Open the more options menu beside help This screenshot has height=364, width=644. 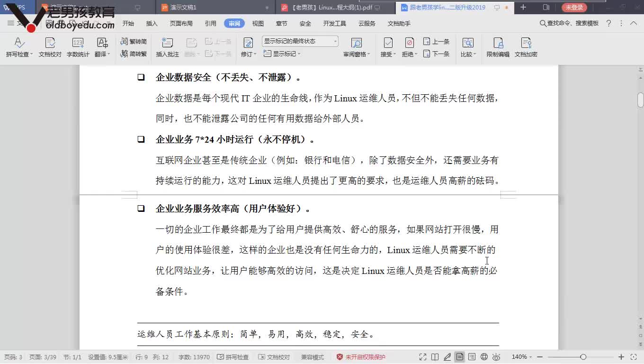620,23
